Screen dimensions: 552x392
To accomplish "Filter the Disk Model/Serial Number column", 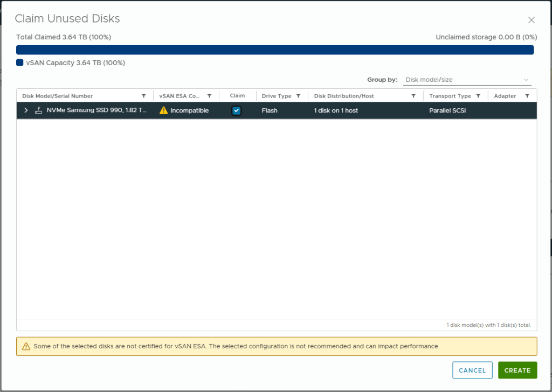I will pyautogui.click(x=143, y=96).
